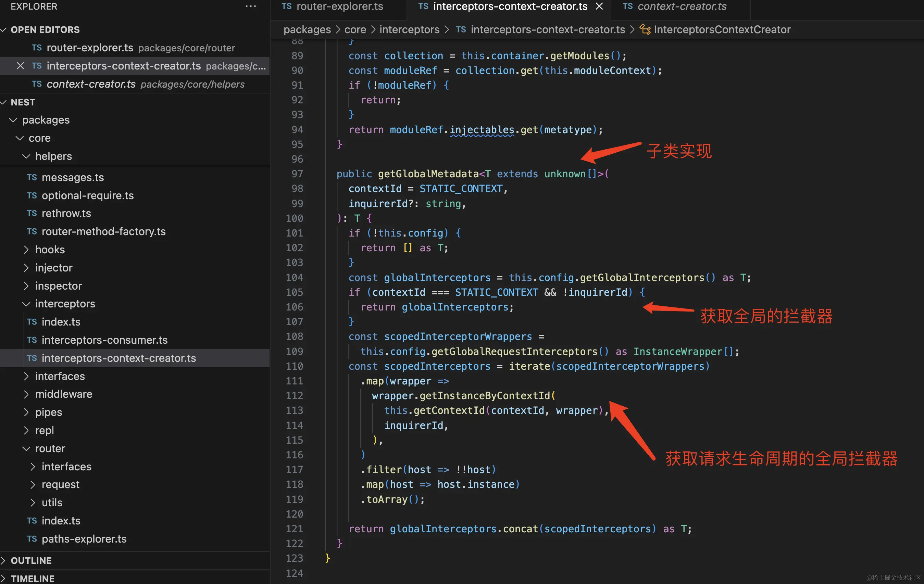The height and width of the screenshot is (584, 924).
Task: Open router-explorer.ts from Open Editors
Action: tap(135, 48)
